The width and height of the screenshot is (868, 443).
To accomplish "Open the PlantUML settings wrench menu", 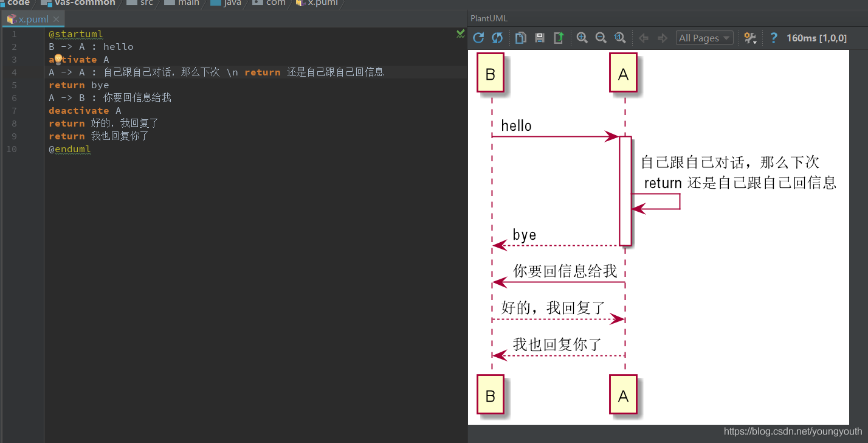I will coord(751,38).
